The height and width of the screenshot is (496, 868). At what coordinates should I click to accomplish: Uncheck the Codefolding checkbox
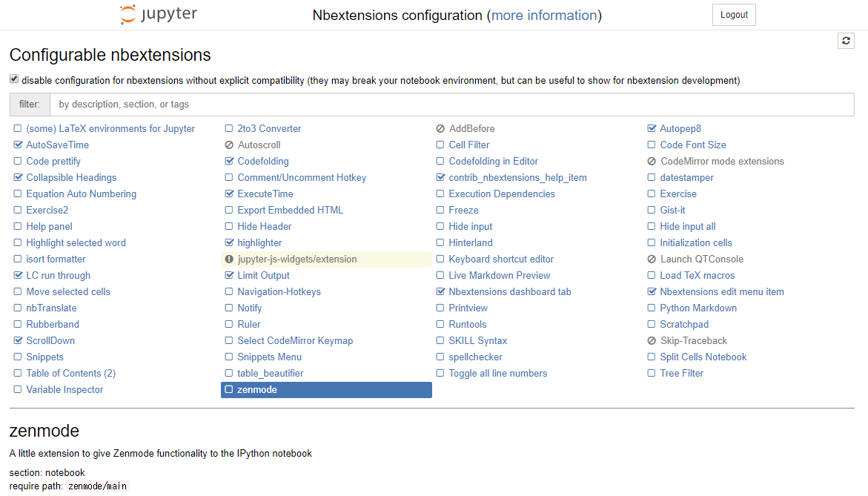pyautogui.click(x=229, y=161)
